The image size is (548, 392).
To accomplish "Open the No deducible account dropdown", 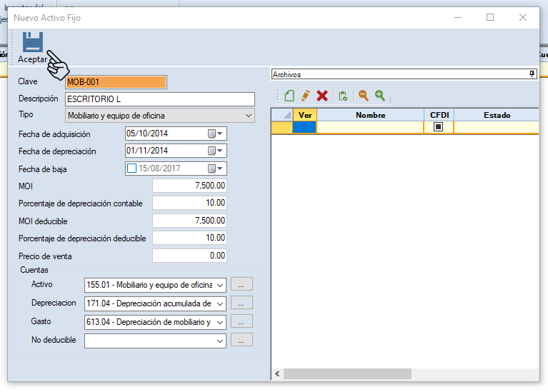I will (220, 341).
